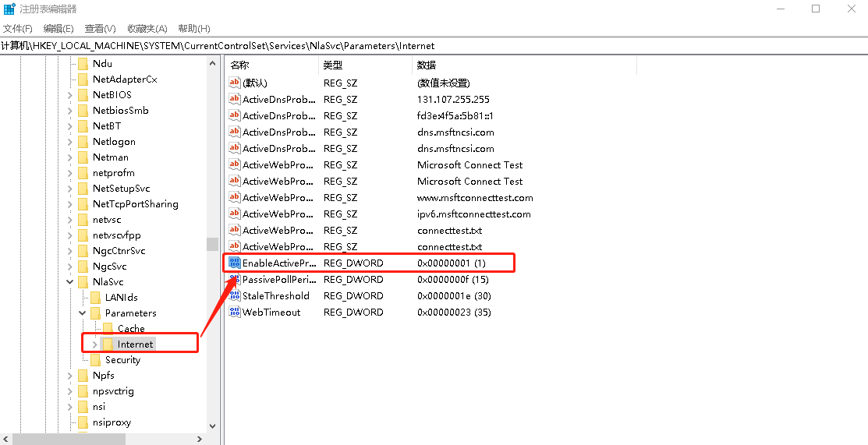Select the Netman folder icon
Image resolution: width=868 pixels, height=445 pixels.
coord(83,157)
